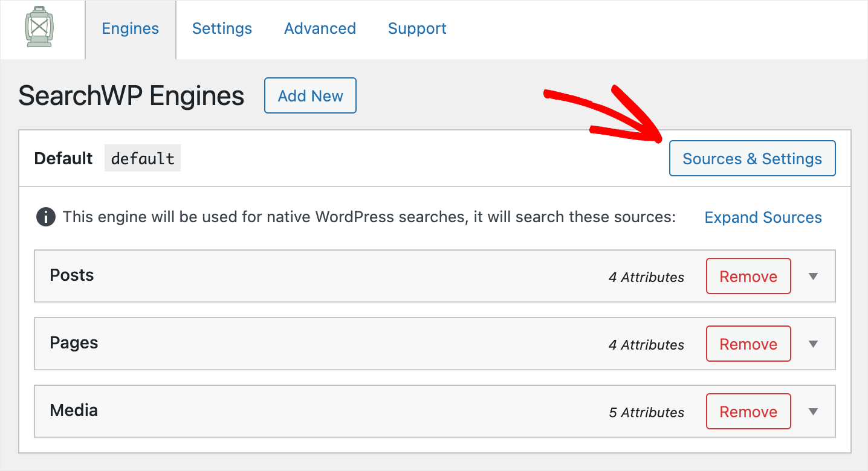Click '4 Attributes' in Pages row
Viewport: 868px width, 471px height.
(x=646, y=345)
